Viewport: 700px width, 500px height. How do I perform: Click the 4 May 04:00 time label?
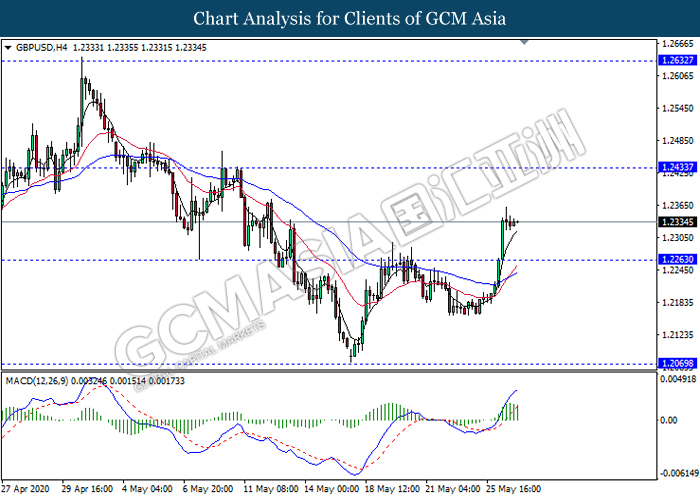pyautogui.click(x=147, y=489)
